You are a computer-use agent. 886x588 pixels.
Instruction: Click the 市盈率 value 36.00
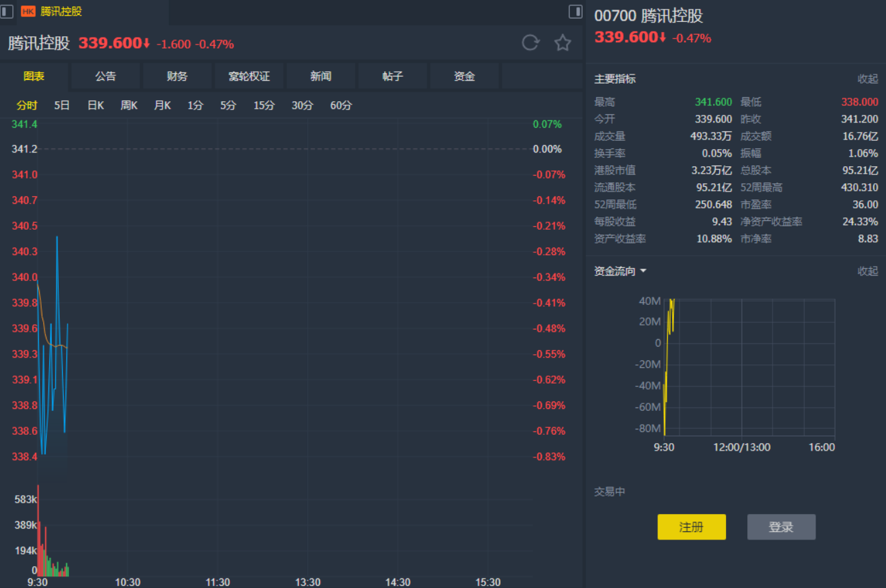click(865, 204)
